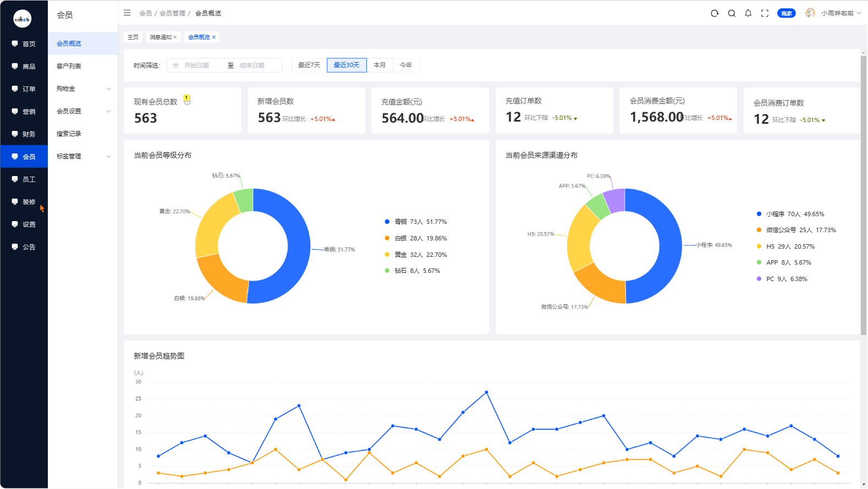This screenshot has height=489, width=868.
Task: Select the 今年 time filter
Action: tap(406, 65)
